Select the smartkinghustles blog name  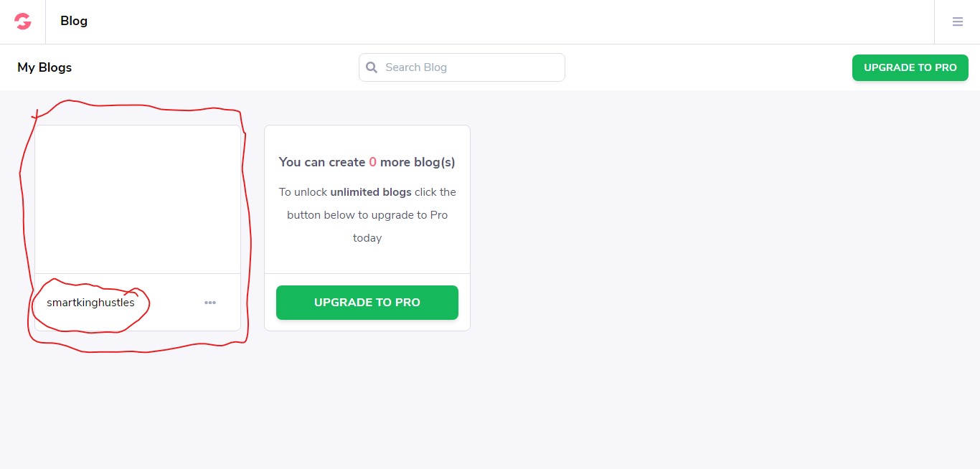(x=90, y=303)
